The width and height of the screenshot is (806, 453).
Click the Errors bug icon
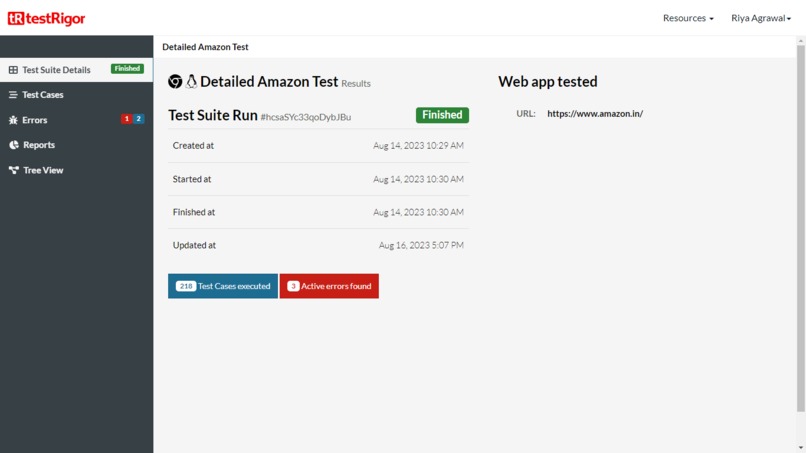coord(13,120)
